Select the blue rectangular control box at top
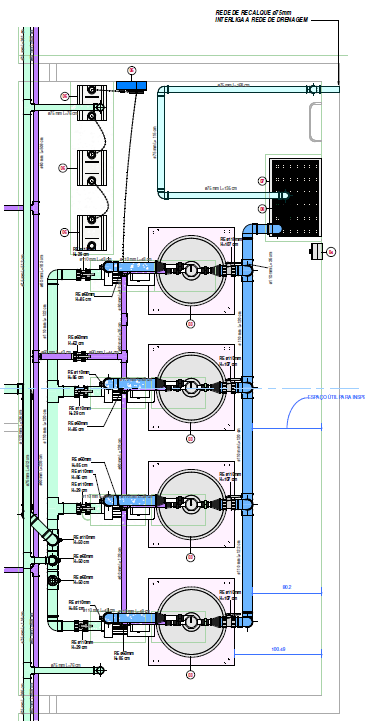 tap(131, 86)
